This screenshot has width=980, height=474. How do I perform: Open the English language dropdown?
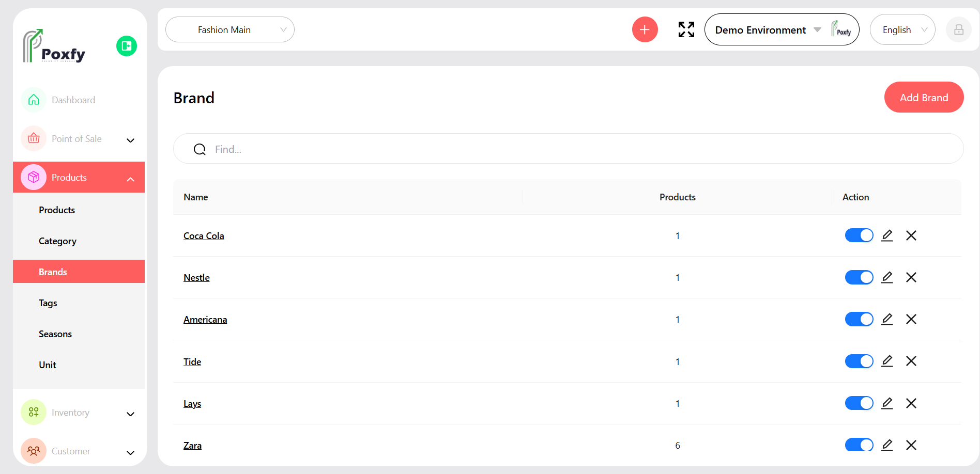click(902, 29)
